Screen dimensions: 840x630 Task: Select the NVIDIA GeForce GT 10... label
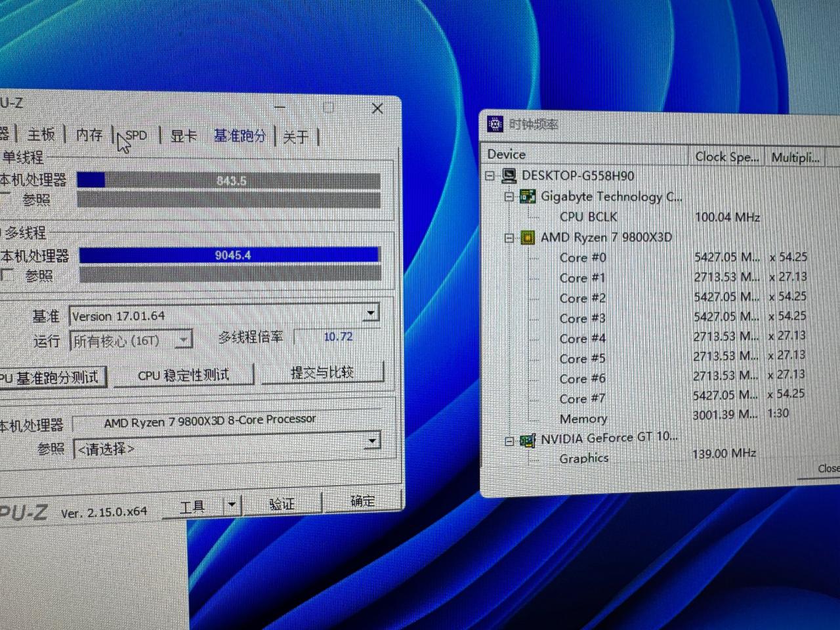(x=609, y=438)
